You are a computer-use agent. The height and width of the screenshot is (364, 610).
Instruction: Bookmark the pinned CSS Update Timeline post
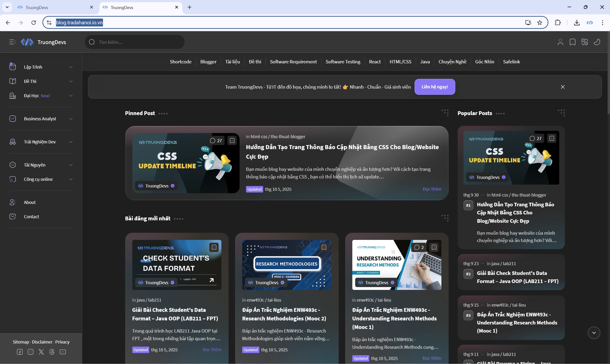[x=232, y=141]
